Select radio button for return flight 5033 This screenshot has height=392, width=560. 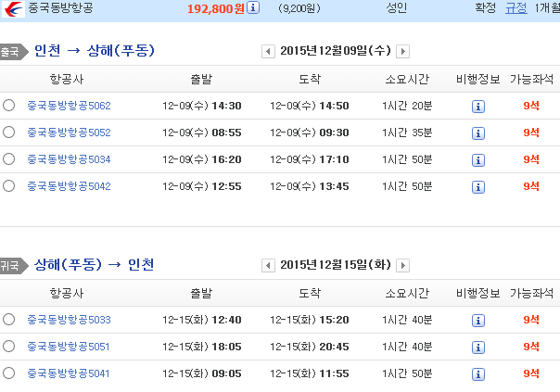tap(8, 319)
